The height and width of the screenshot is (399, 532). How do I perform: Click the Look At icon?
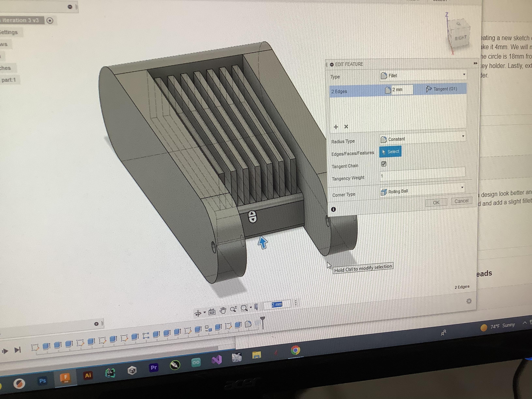(x=212, y=312)
